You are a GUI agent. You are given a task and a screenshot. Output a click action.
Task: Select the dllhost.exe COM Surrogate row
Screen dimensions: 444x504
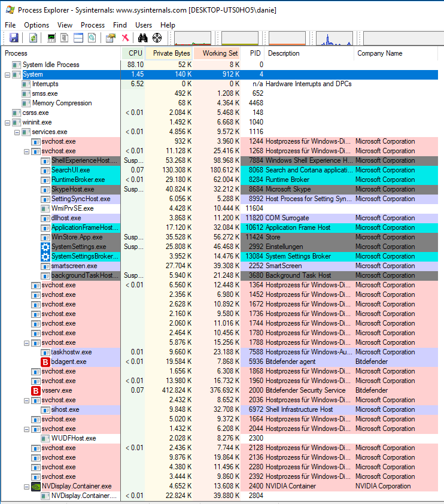click(x=220, y=218)
